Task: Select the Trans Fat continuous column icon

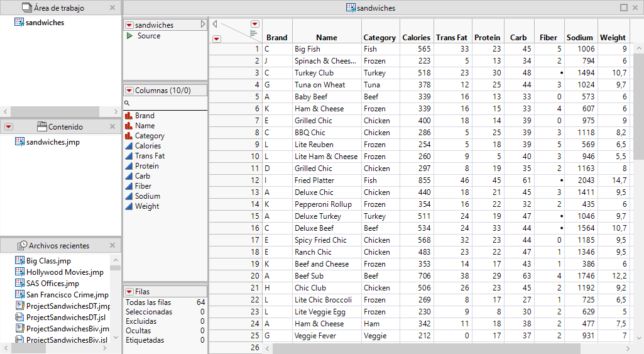Action: [x=129, y=156]
